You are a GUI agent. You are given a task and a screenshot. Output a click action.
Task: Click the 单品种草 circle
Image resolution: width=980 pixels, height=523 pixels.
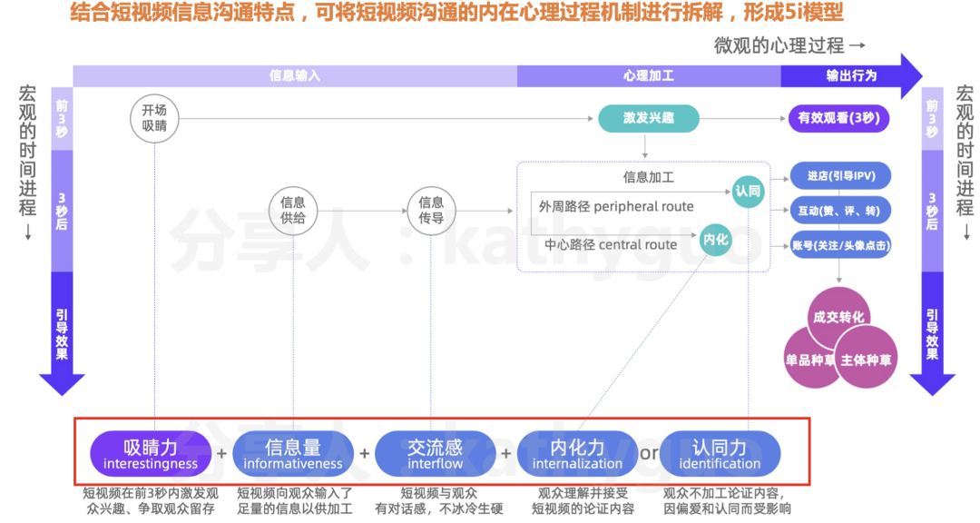pyautogui.click(x=809, y=358)
